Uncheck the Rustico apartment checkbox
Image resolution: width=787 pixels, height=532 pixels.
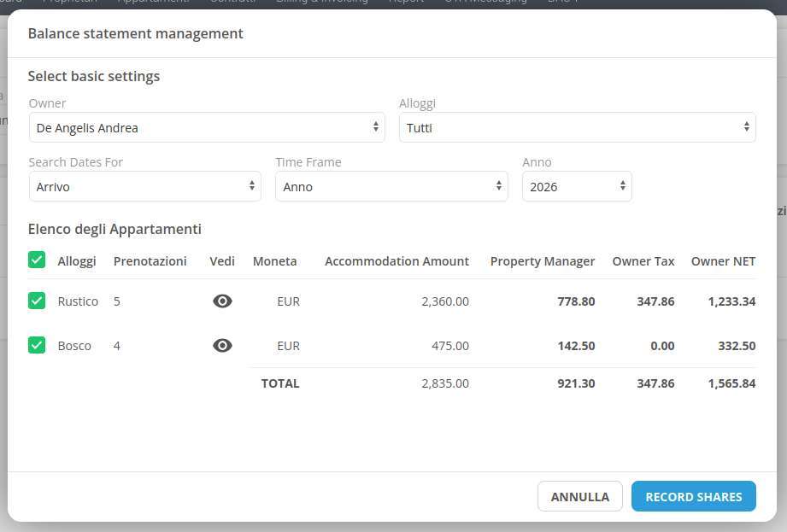[37, 301]
